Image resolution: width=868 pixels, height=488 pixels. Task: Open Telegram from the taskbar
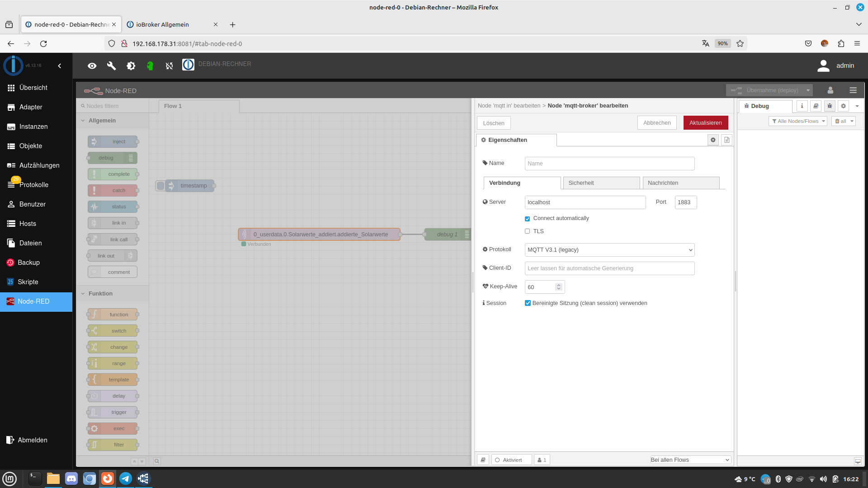pos(126,479)
